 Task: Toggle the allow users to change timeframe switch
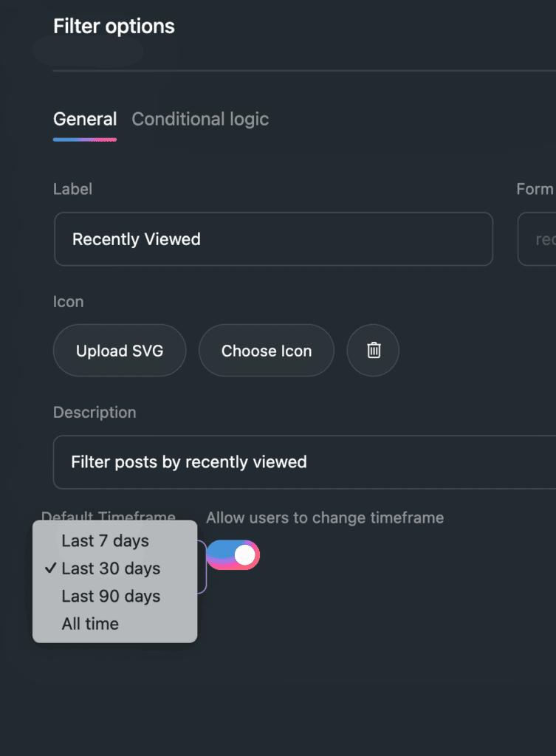coord(233,555)
